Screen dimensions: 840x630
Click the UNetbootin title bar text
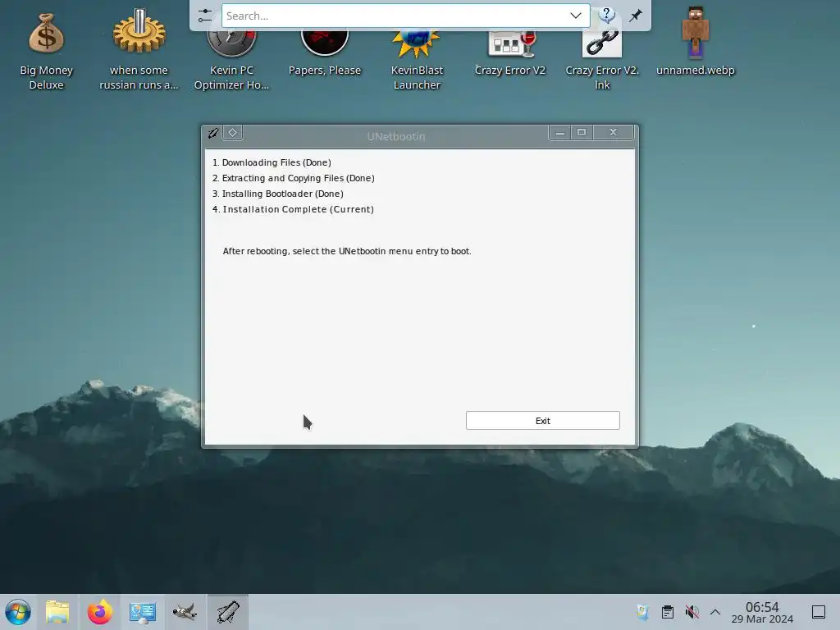click(396, 136)
